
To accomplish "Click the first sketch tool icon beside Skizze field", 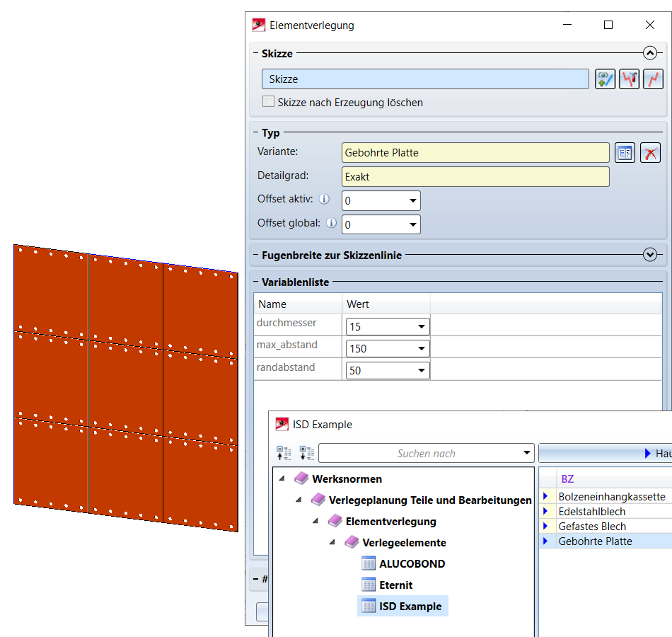I will pos(605,79).
